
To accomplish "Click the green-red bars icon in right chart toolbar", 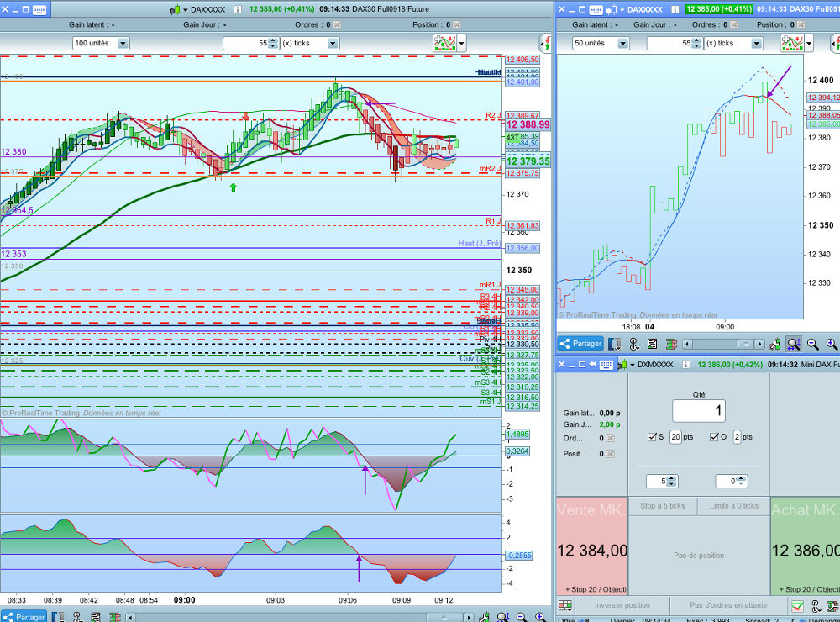I will pyautogui.click(x=671, y=344).
